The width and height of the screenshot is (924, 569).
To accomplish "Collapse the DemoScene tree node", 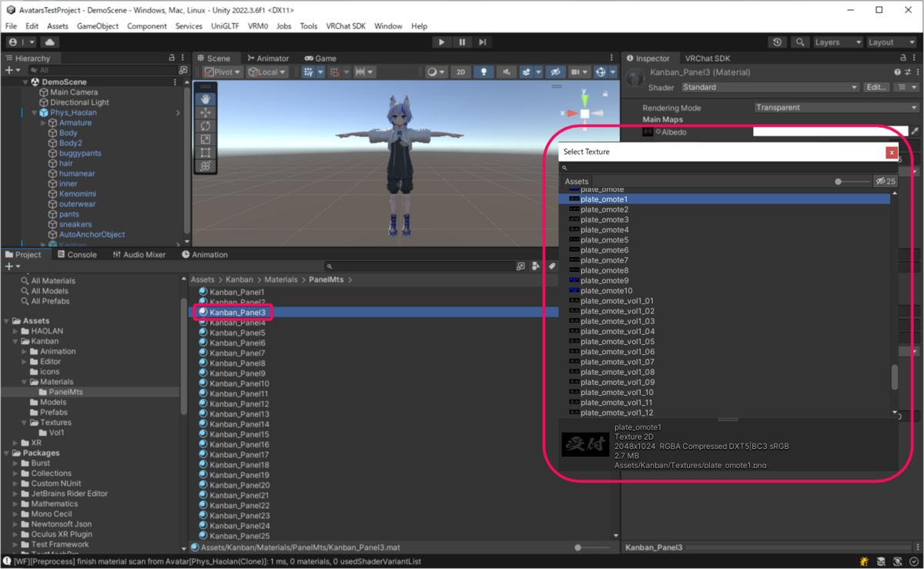I will click(25, 82).
